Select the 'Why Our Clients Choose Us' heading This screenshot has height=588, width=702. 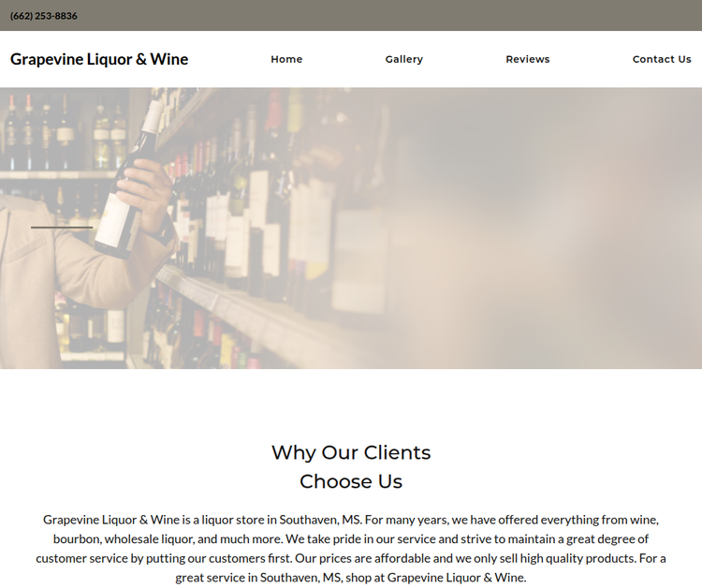click(351, 466)
